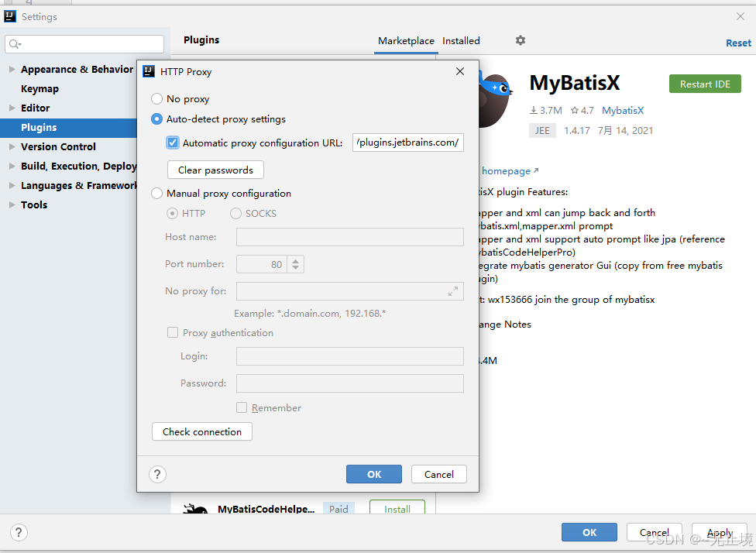This screenshot has width=756, height=553.
Task: Click the Reset link
Action: (x=738, y=43)
